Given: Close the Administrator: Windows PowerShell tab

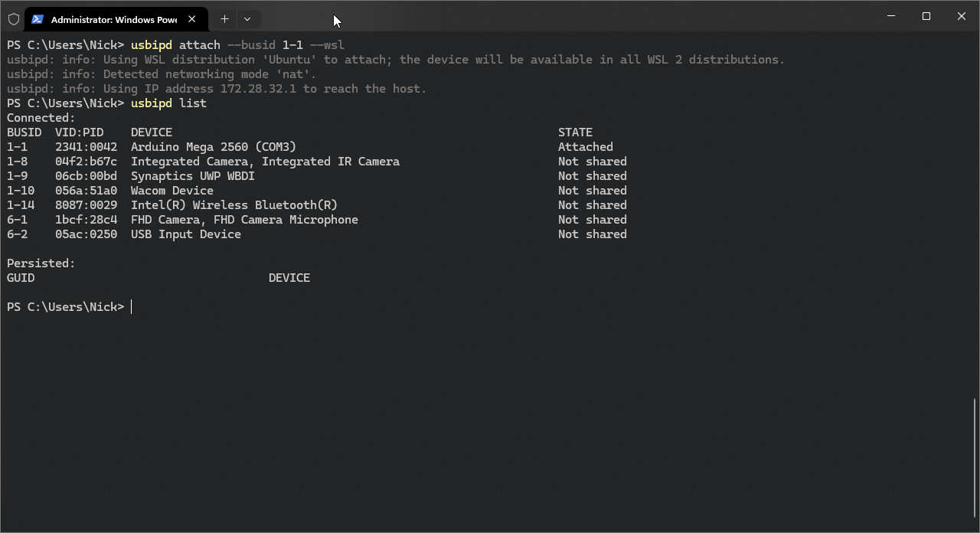Looking at the screenshot, I should (192, 19).
